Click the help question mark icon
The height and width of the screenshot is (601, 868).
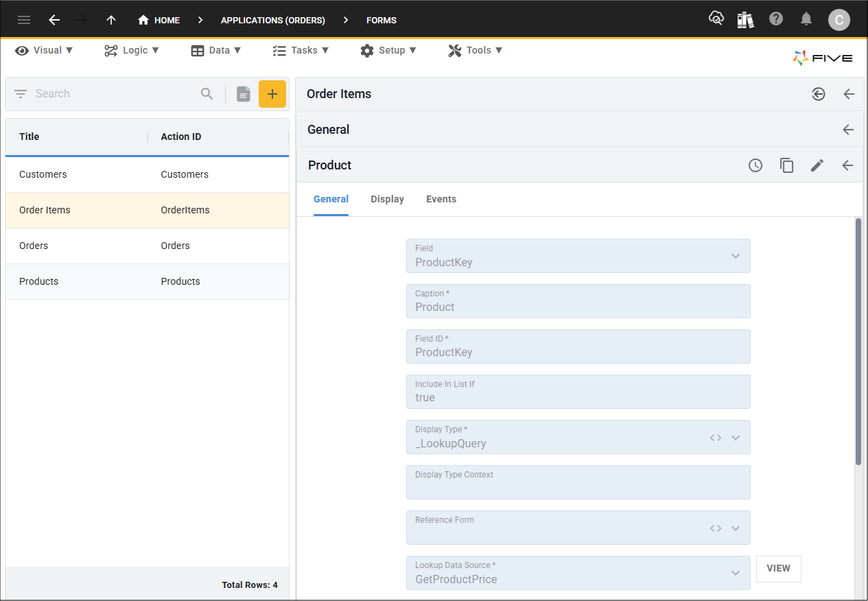[775, 19]
